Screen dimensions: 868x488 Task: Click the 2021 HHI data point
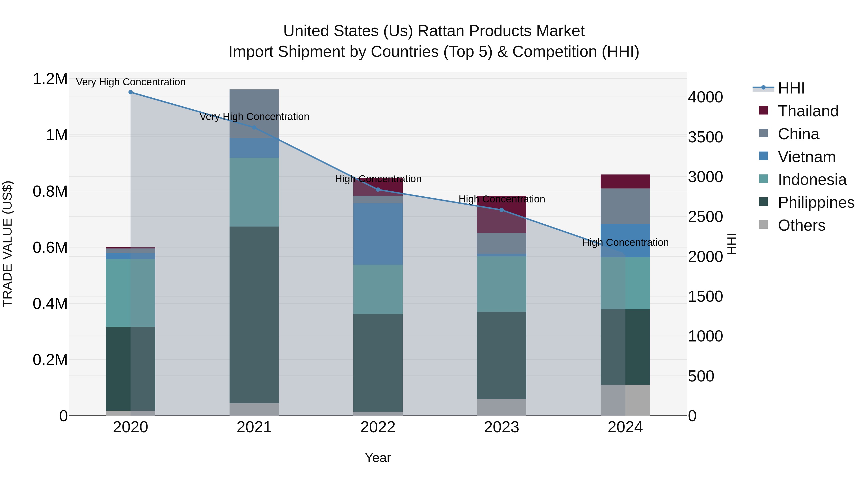(254, 128)
